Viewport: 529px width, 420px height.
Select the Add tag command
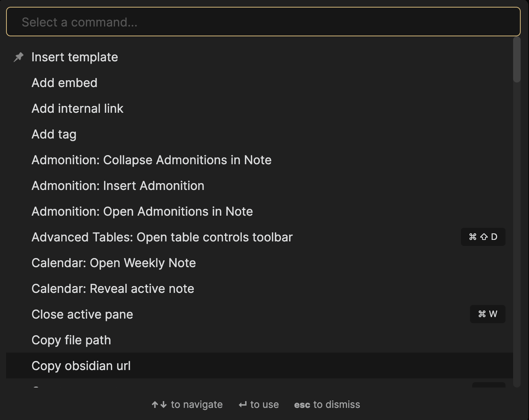pyautogui.click(x=260, y=134)
